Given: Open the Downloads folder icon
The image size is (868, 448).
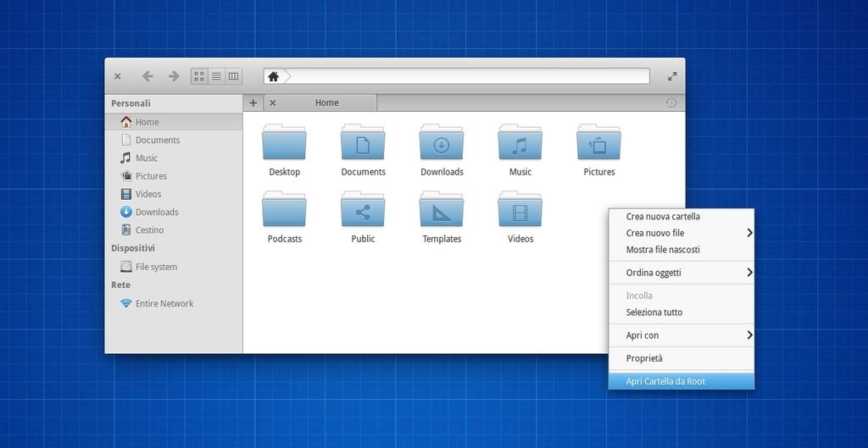Looking at the screenshot, I should (442, 143).
